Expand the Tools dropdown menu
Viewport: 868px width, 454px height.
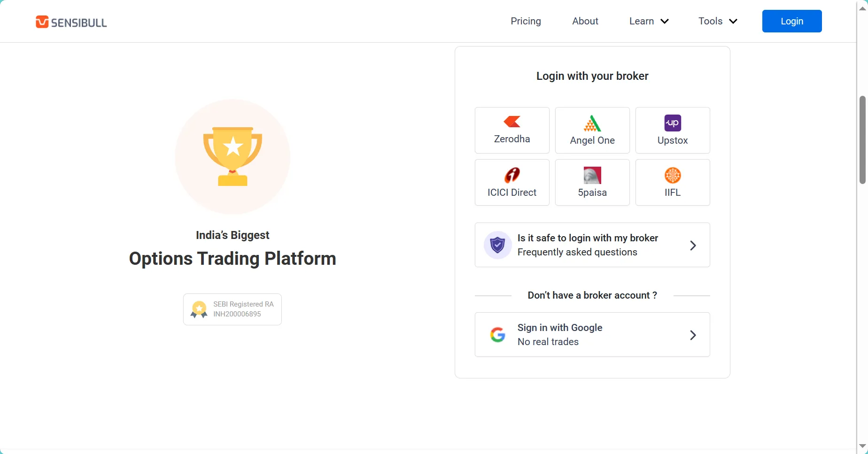pos(718,21)
